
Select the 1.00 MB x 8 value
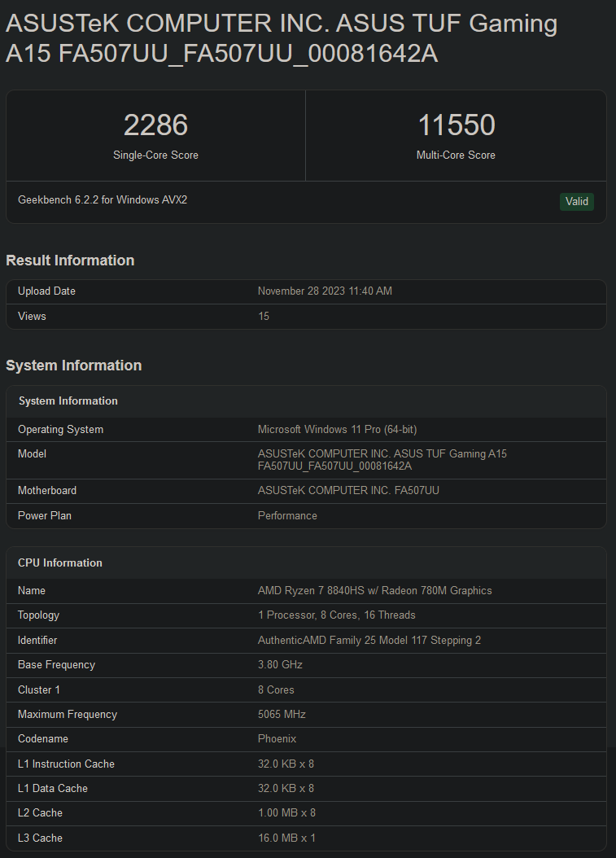tap(286, 814)
